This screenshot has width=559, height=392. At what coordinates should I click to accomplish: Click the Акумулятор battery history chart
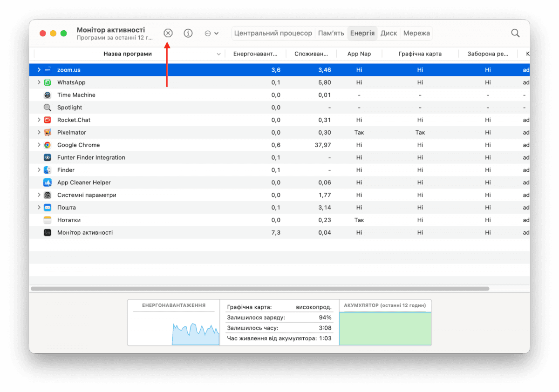pyautogui.click(x=385, y=328)
